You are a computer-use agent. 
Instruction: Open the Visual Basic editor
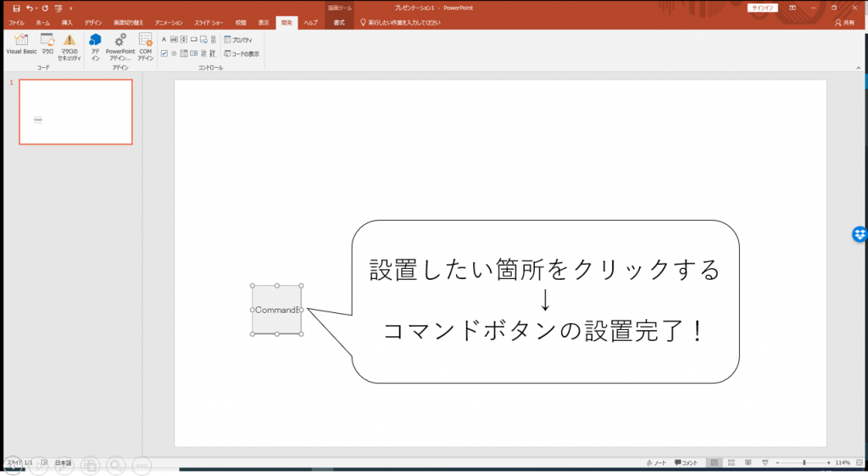click(x=21, y=44)
